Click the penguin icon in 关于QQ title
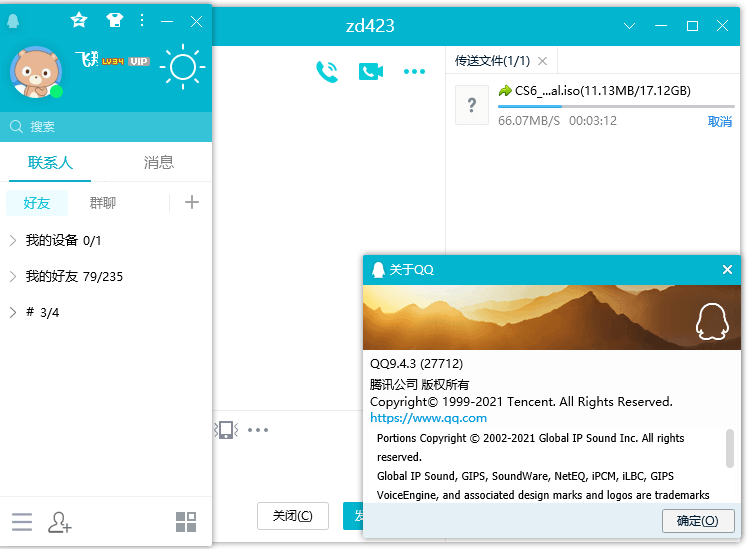The image size is (748, 549). click(378, 270)
